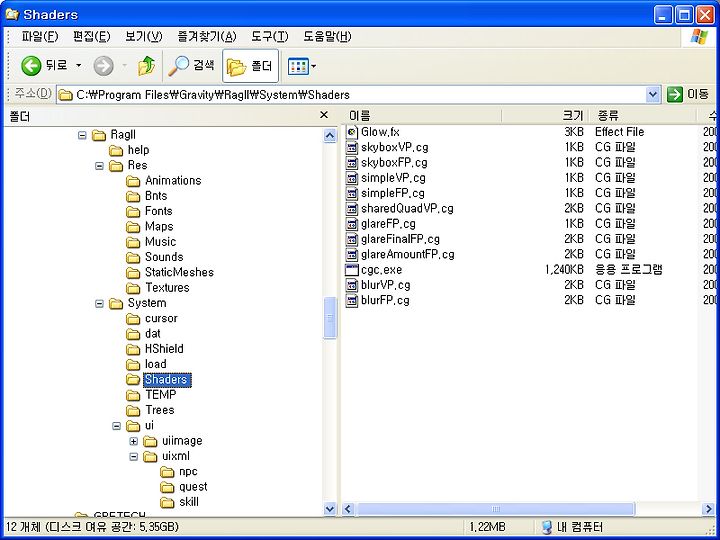Collapse the RagII tree node
720x540 pixels.
pos(82,135)
